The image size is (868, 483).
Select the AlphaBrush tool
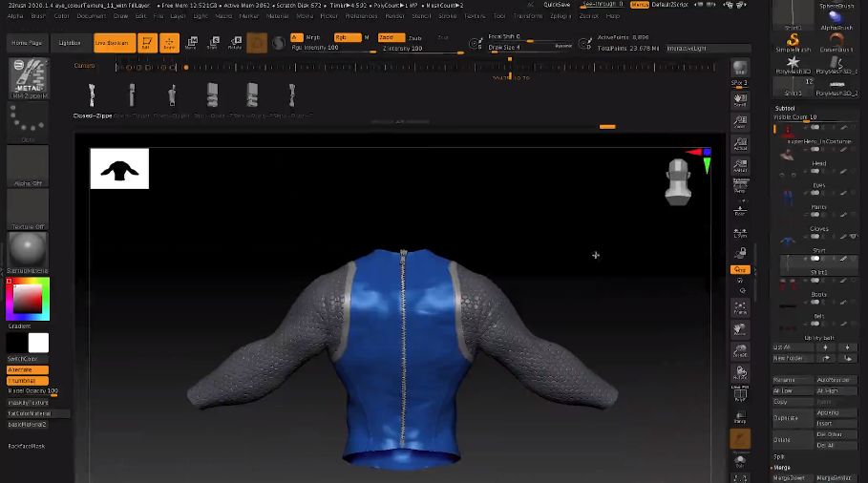(836, 20)
